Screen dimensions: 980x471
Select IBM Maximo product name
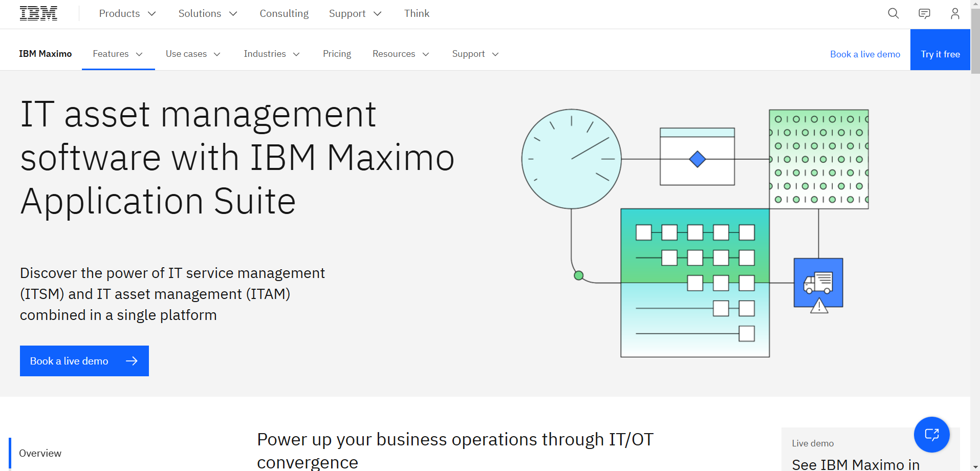[x=45, y=54]
